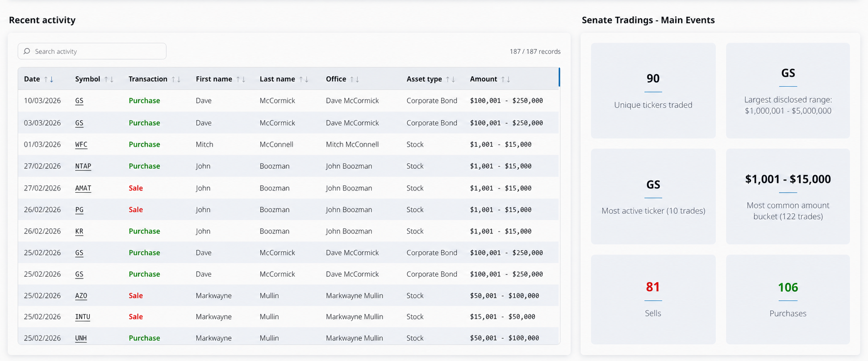The height and width of the screenshot is (361, 868).
Task: Sort table by Last name arrows
Action: pos(304,79)
